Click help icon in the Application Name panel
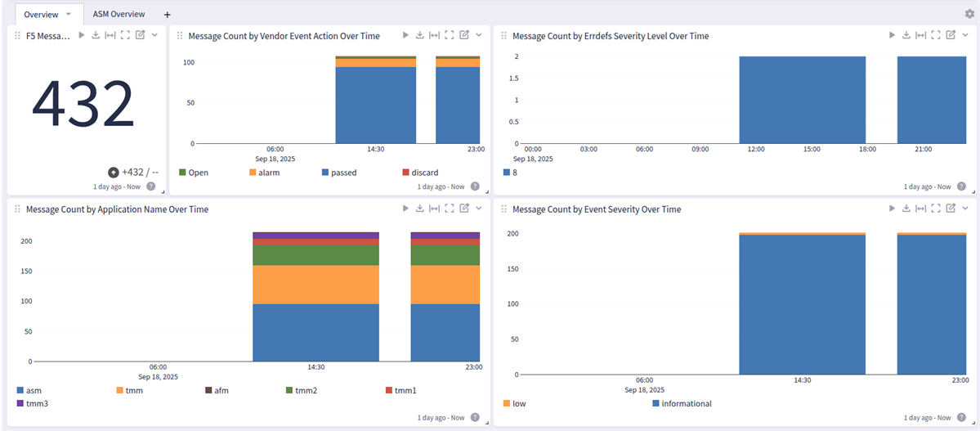This screenshot has width=980, height=431. point(475,417)
